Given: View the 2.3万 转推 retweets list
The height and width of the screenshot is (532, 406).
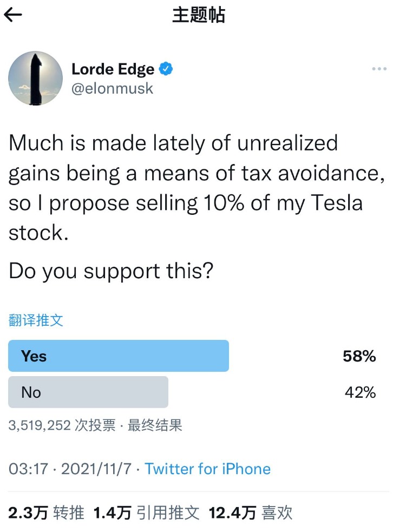Looking at the screenshot, I should [x=47, y=513].
